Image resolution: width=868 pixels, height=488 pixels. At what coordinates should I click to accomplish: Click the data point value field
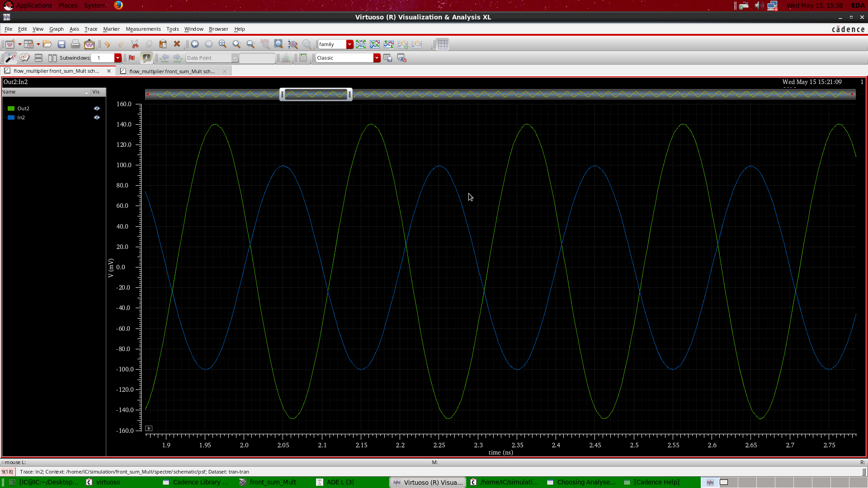tap(257, 58)
